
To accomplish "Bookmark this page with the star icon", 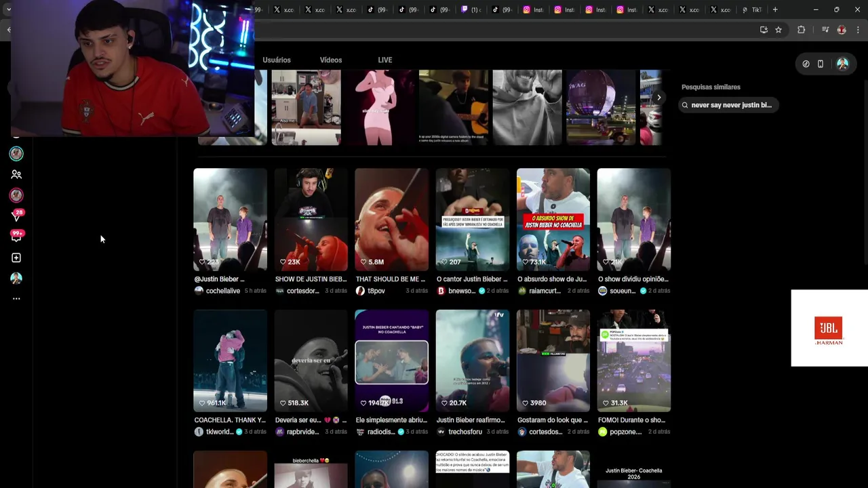I will pos(778,30).
